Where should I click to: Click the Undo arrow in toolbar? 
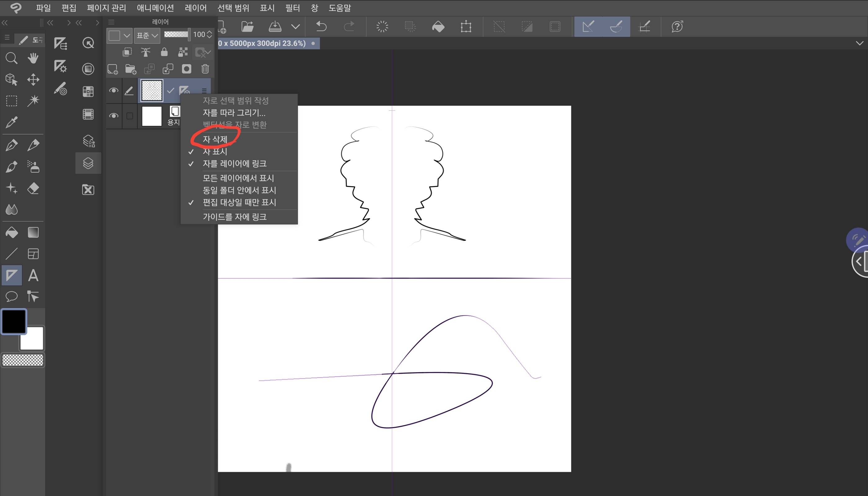coord(321,26)
